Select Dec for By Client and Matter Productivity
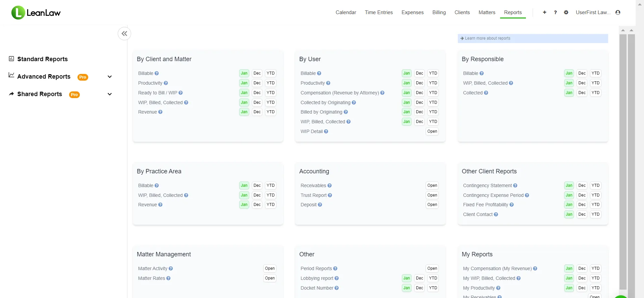This screenshot has width=644, height=298. click(x=257, y=83)
